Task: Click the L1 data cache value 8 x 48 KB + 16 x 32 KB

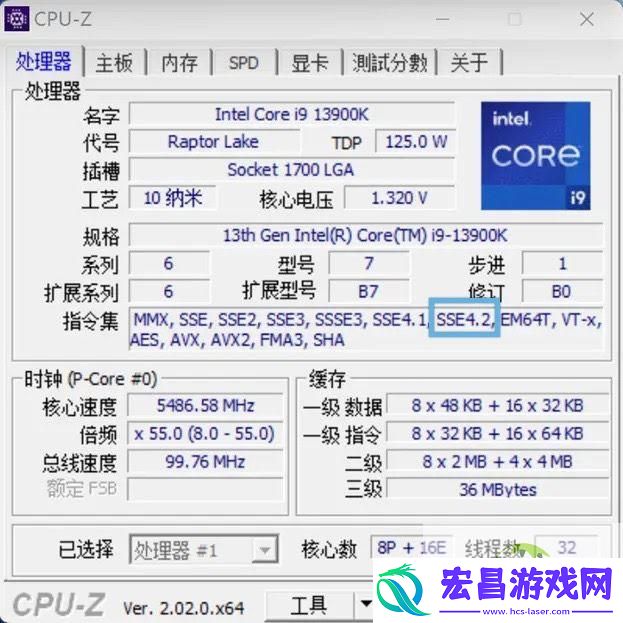Action: pos(497,405)
